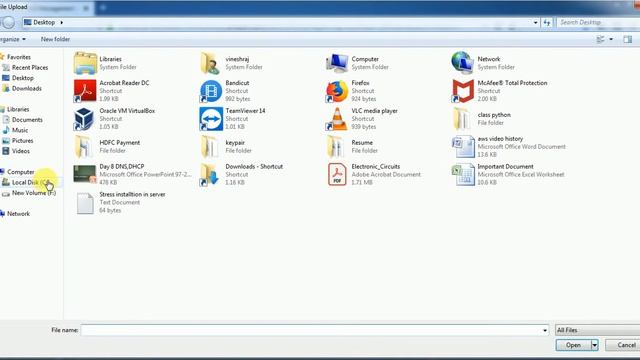Select Network in the navigation pane
This screenshot has width=640, height=360.
pyautogui.click(x=18, y=214)
